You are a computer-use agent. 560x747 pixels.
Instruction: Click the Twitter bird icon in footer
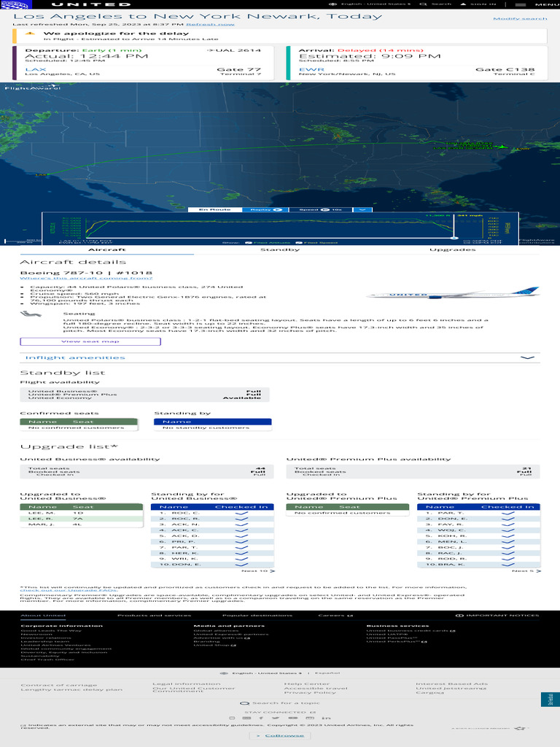tap(276, 718)
